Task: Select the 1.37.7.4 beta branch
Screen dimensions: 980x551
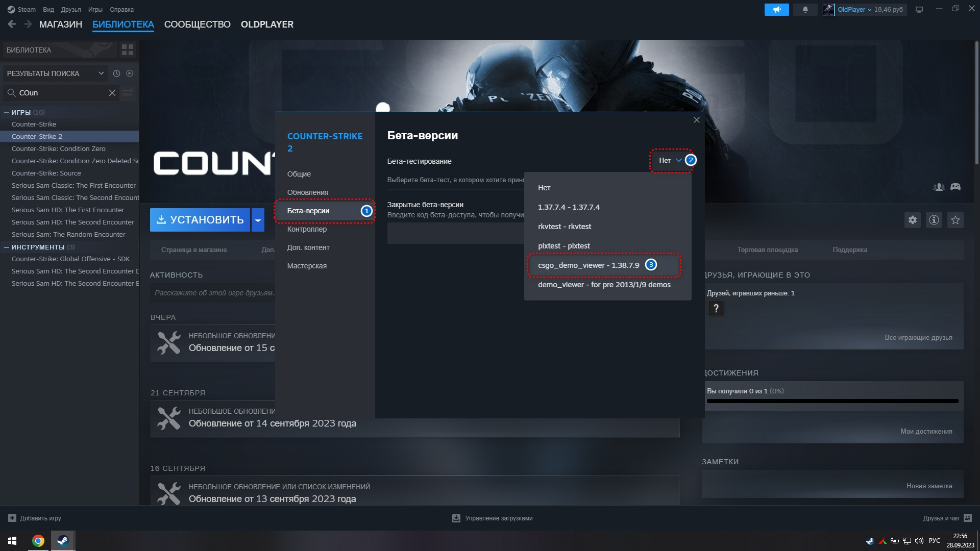Action: click(607, 207)
